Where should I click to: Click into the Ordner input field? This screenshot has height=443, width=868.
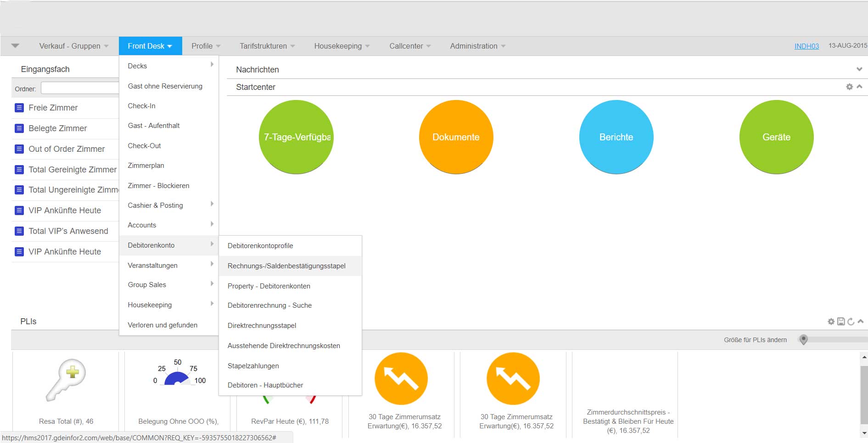(x=80, y=88)
